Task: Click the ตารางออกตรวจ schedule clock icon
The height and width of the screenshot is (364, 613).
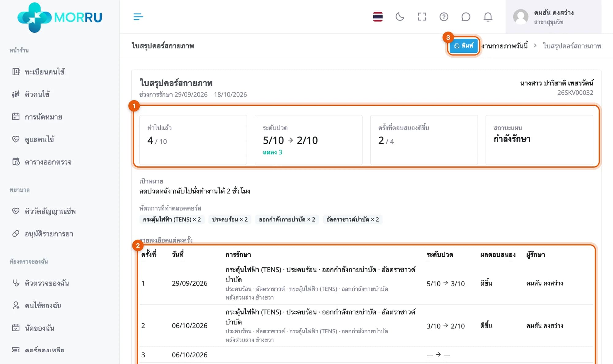Action: (x=16, y=162)
